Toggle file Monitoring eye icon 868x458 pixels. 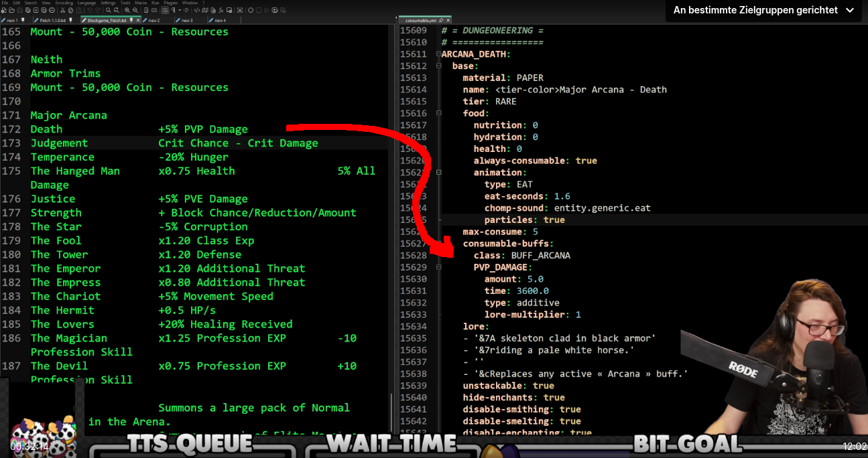pyautogui.click(x=240, y=10)
